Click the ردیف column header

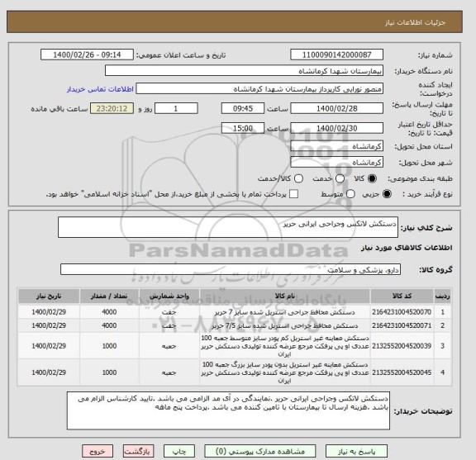coord(443,296)
